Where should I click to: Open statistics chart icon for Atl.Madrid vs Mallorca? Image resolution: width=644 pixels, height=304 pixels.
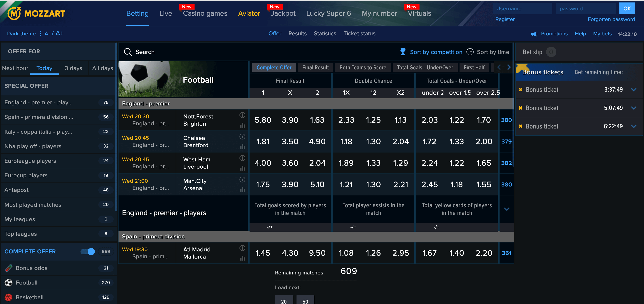242,258
